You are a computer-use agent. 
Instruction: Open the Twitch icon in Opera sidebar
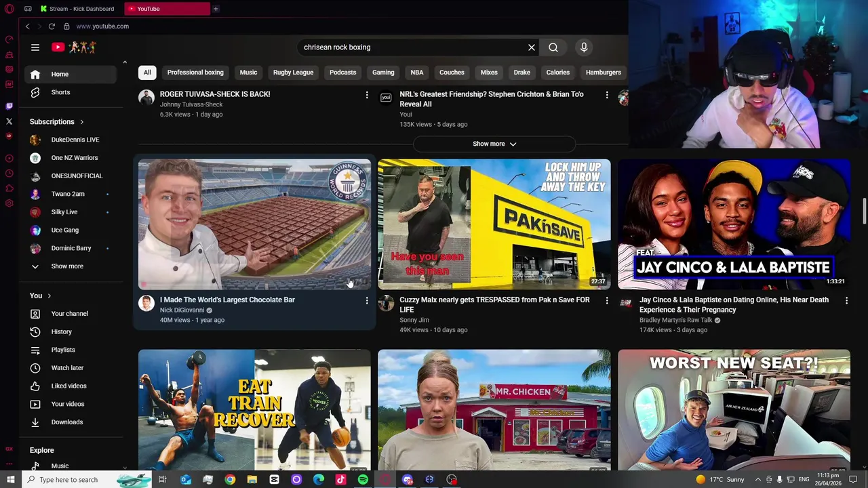(9, 106)
